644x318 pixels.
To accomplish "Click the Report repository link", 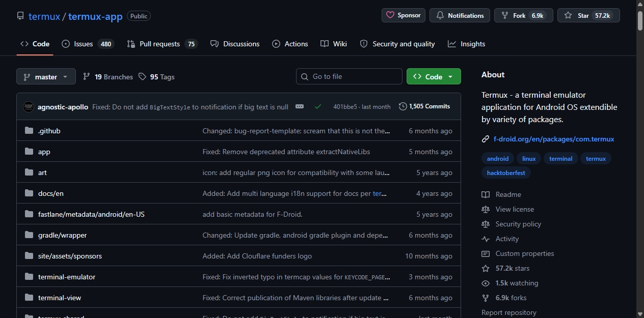I will click(x=509, y=312).
